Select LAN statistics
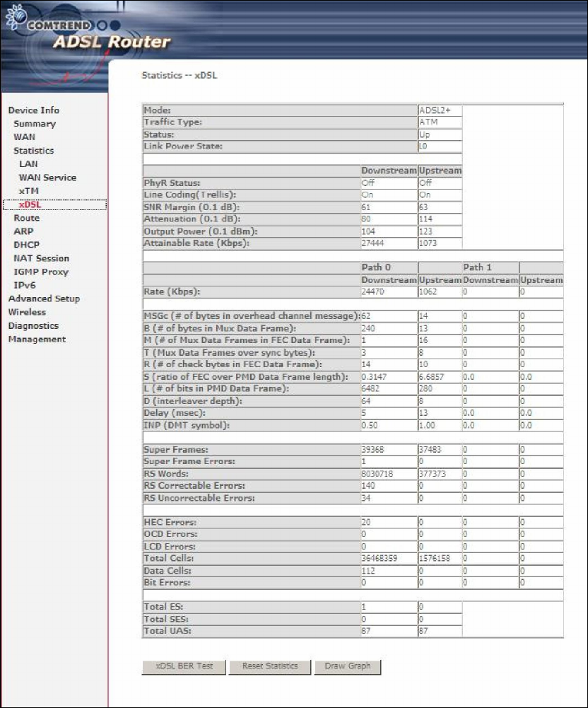 [x=28, y=164]
